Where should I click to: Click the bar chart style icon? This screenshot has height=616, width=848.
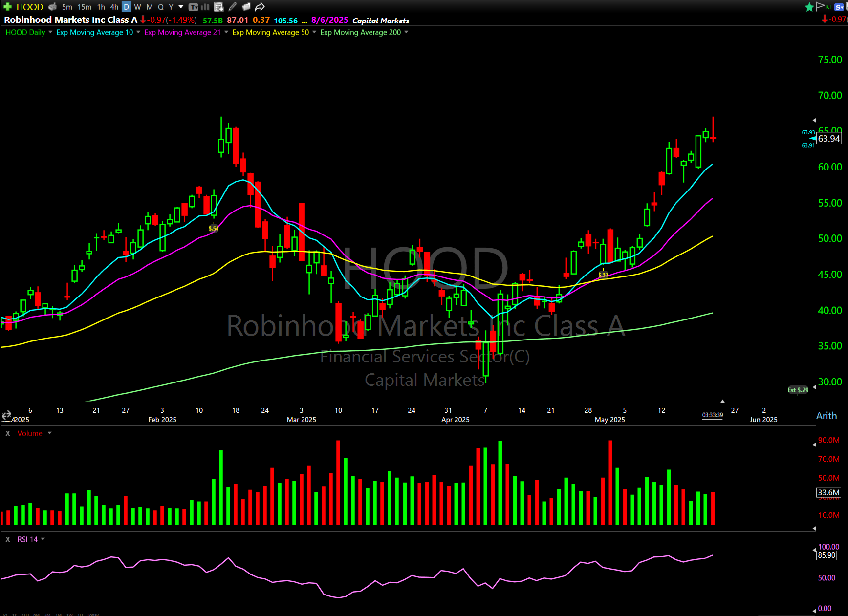click(x=205, y=7)
